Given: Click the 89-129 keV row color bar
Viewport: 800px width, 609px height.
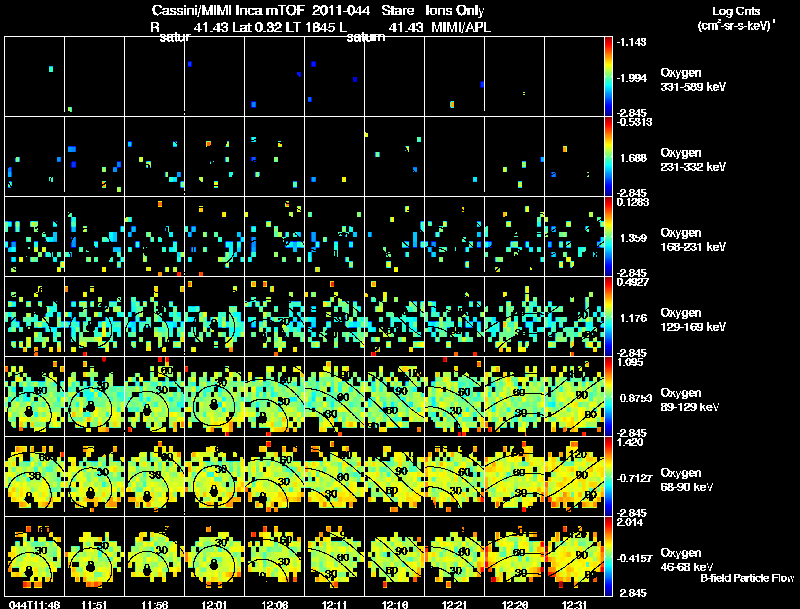Looking at the screenshot, I should 608,396.
